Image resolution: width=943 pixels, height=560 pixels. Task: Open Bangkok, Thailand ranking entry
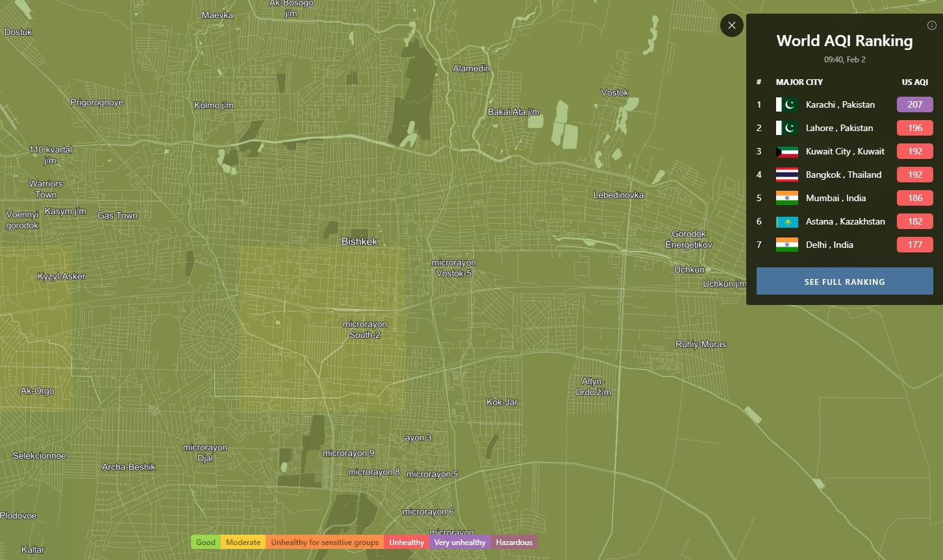tap(843, 175)
